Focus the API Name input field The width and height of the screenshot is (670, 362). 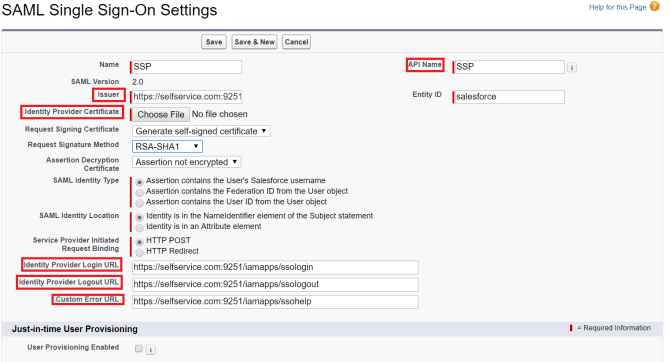(x=509, y=67)
